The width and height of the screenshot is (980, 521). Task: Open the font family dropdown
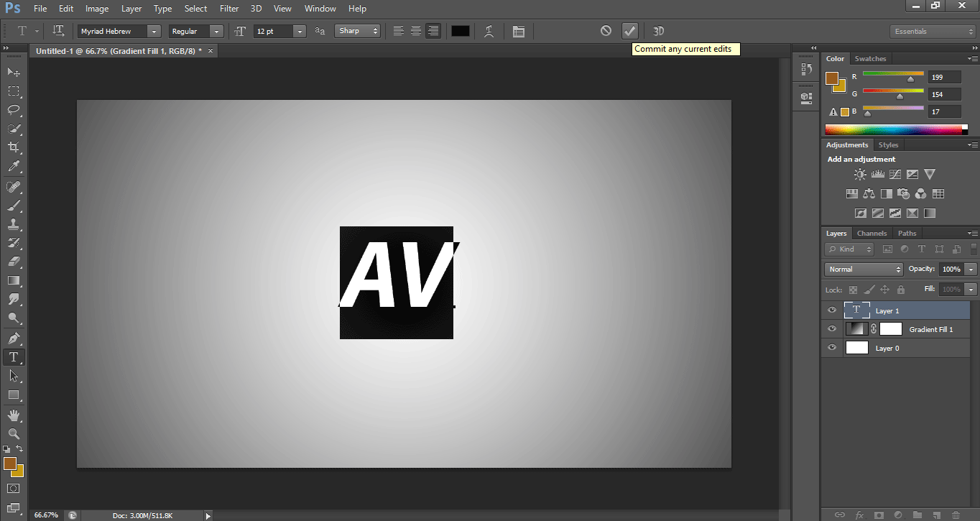pos(153,31)
